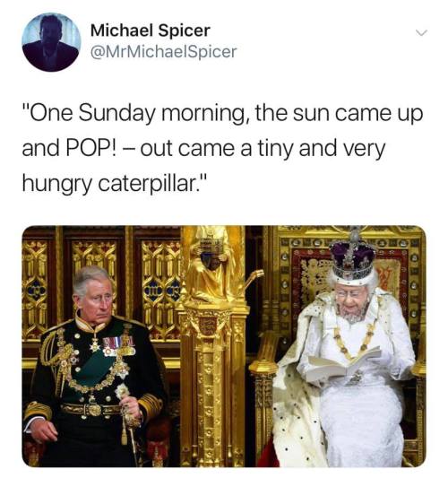Viewport: 448px width, 478px height.
Task: Click the open book in the photo
Action: [344, 365]
